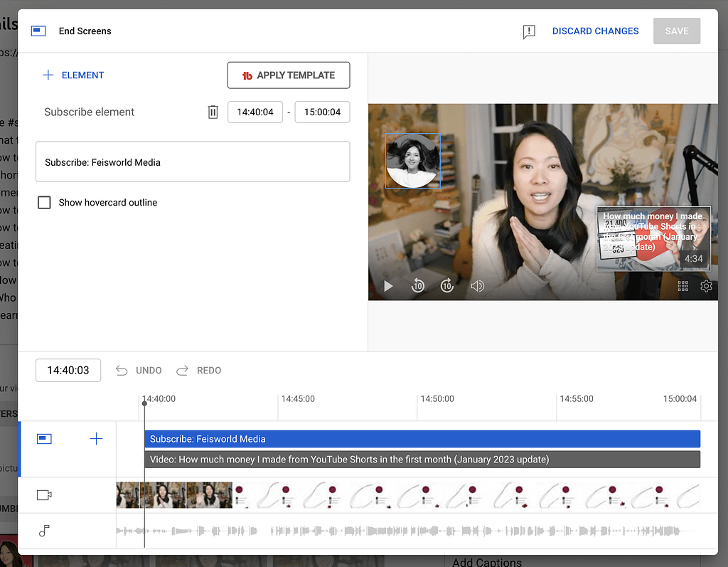Rewind the preview 10 seconds
Viewport: 728px width, 567px height.
418,285
